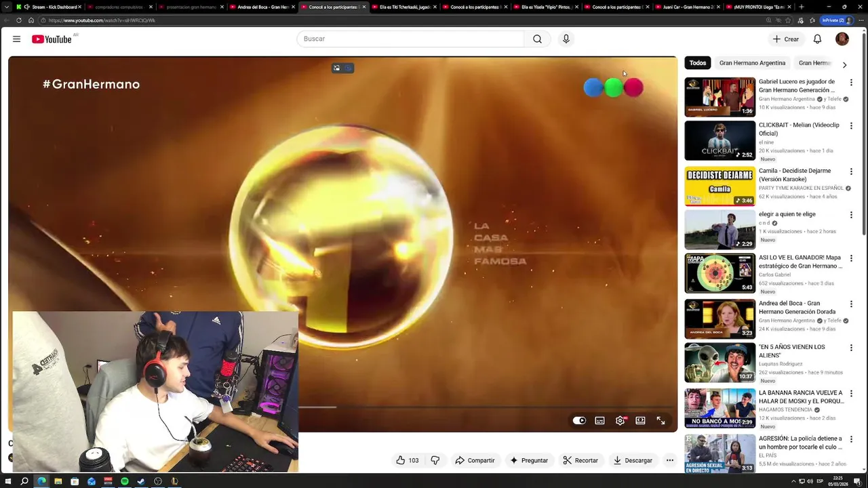Like the video with 103 likes
The image size is (868, 488).
point(407,460)
